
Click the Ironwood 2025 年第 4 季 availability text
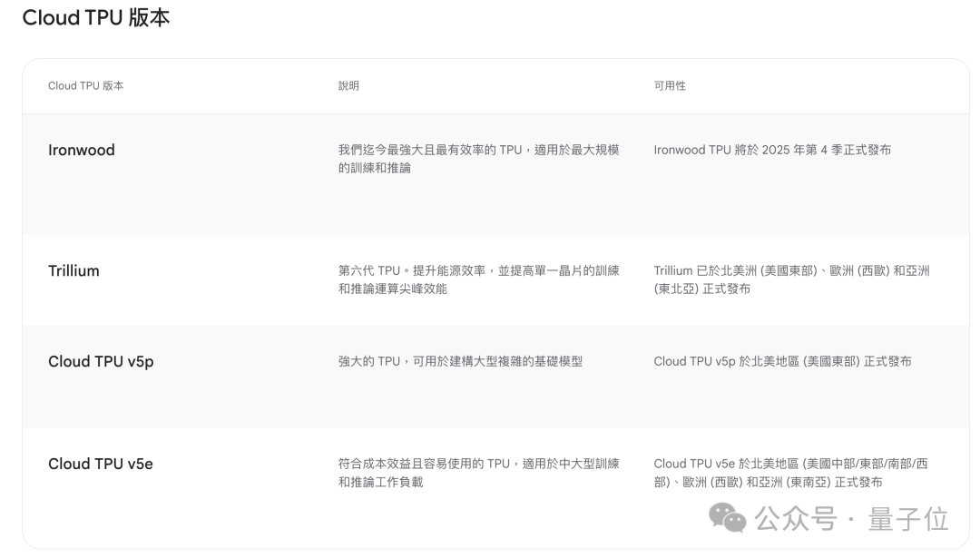(x=772, y=150)
